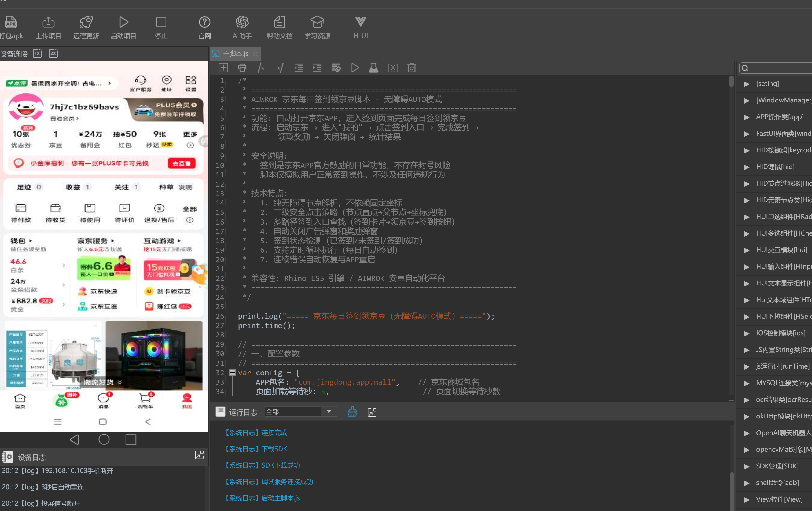Image resolution: width=812 pixels, height=511 pixels.
Task: Click the print icon in editor toolbar
Action: [242, 68]
